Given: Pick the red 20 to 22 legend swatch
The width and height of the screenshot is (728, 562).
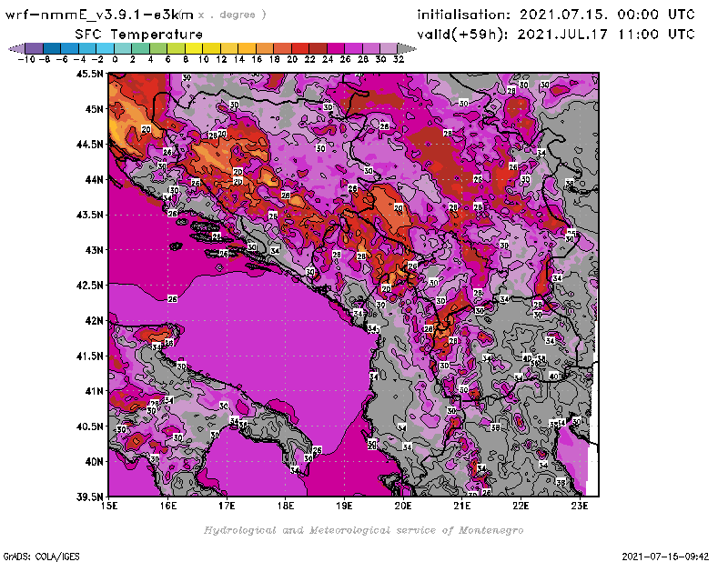Looking at the screenshot, I should click(x=300, y=48).
